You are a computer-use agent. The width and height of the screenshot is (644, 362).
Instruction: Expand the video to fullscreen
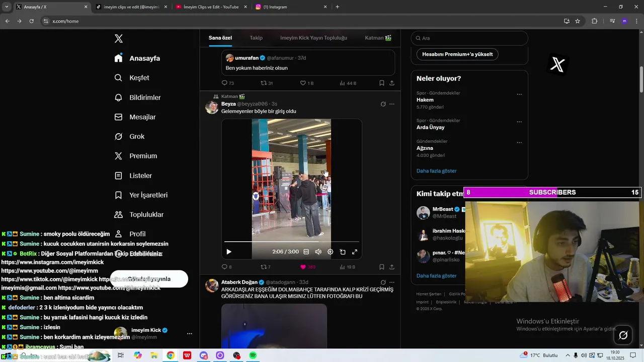click(355, 252)
